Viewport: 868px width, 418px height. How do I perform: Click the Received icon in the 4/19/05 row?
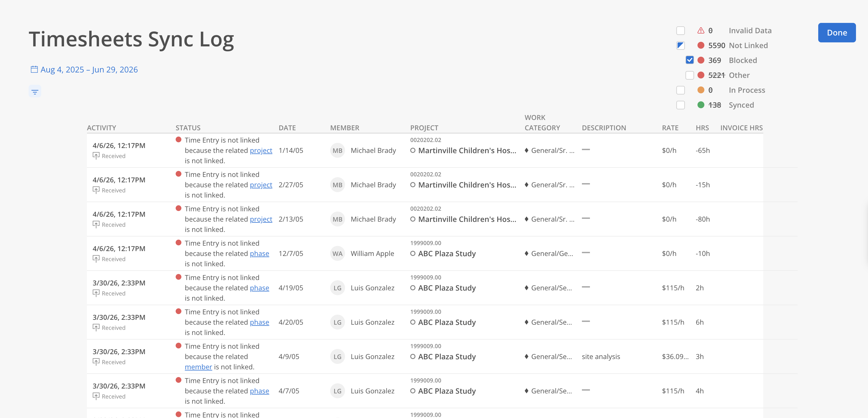(96, 293)
